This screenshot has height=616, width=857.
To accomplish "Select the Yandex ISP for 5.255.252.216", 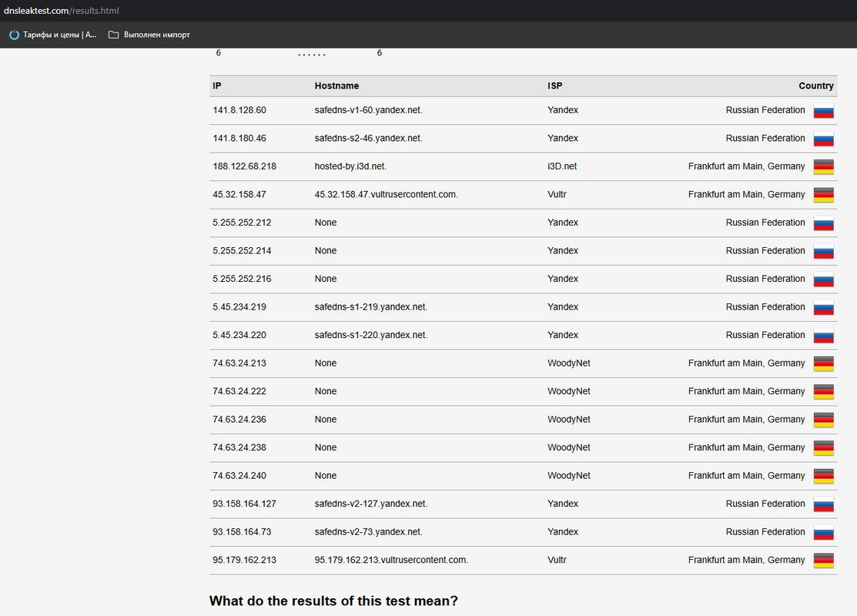I will click(x=563, y=279).
